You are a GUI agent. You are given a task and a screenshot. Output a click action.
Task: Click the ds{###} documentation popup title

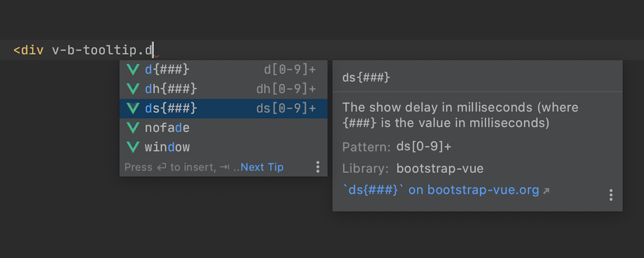click(x=366, y=78)
